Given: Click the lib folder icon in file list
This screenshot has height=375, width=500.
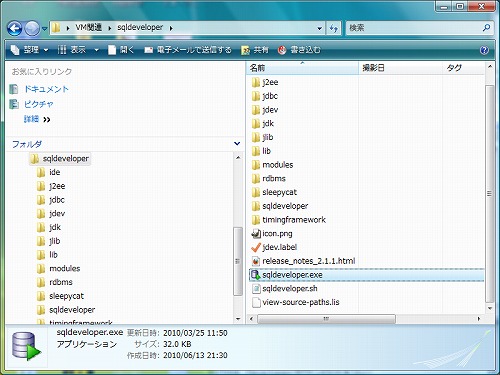Looking at the screenshot, I should point(256,151).
